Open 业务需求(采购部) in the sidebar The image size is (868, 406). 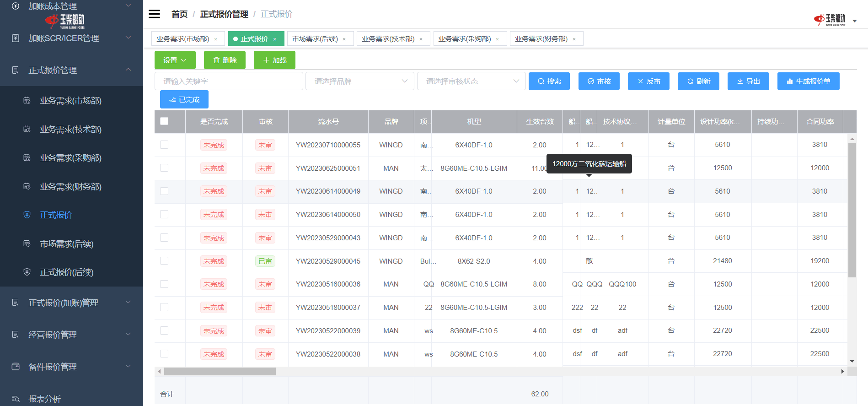point(70,158)
